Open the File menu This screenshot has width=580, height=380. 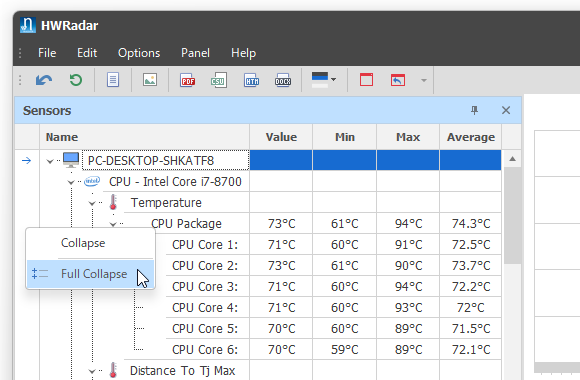47,53
